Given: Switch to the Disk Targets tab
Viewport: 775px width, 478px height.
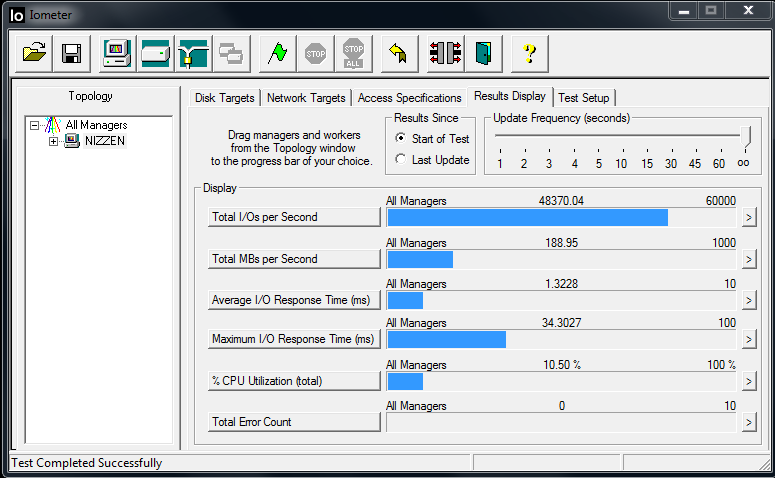Looking at the screenshot, I should 225,98.
